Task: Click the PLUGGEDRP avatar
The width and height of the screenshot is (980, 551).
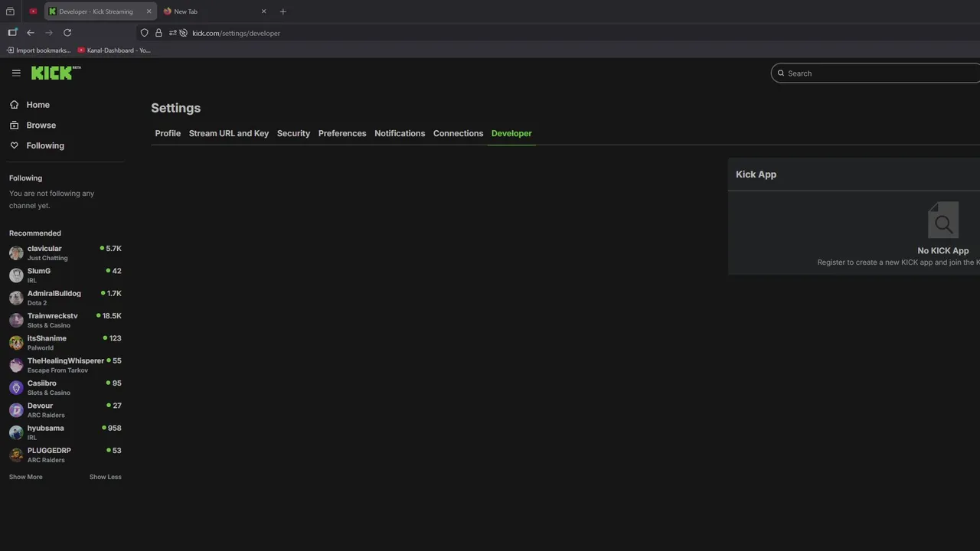Action: coord(16,455)
